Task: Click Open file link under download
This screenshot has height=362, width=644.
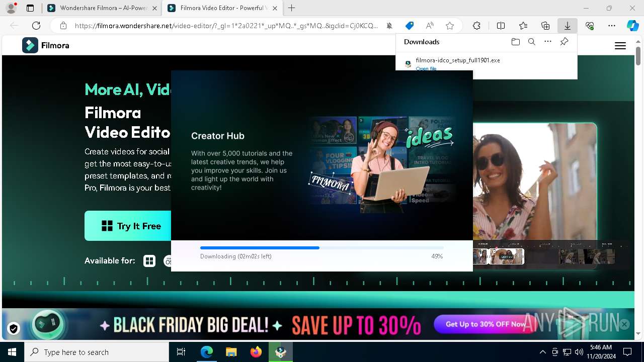Action: 426,68
